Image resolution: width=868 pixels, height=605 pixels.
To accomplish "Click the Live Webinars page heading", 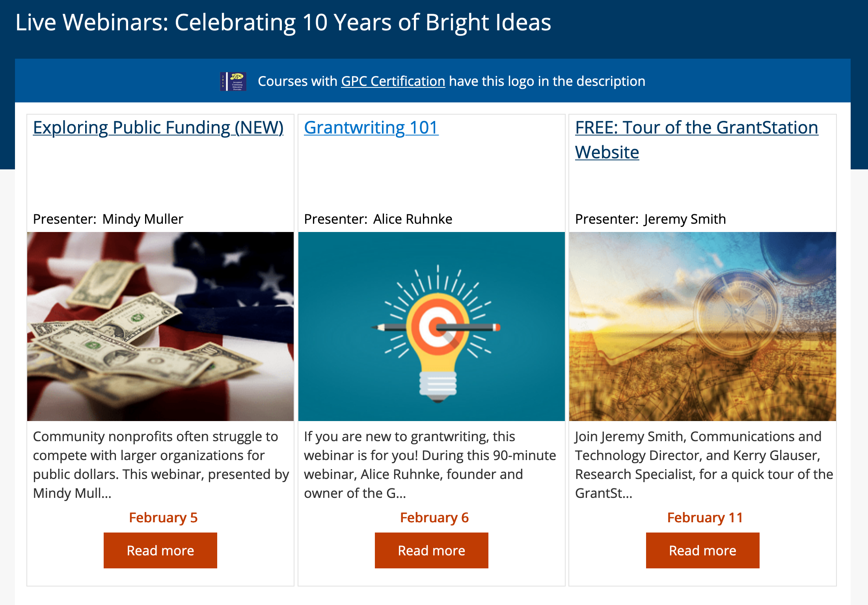I will (x=283, y=22).
